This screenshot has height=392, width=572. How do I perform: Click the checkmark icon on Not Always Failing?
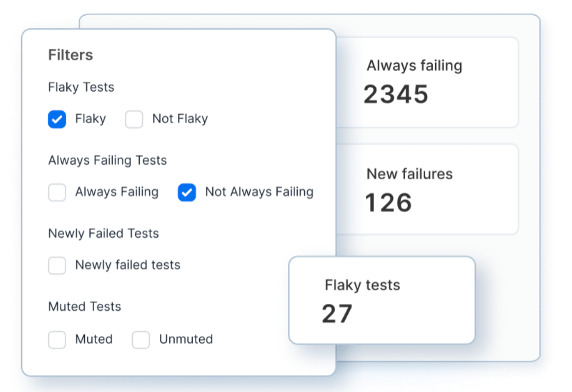coord(186,193)
